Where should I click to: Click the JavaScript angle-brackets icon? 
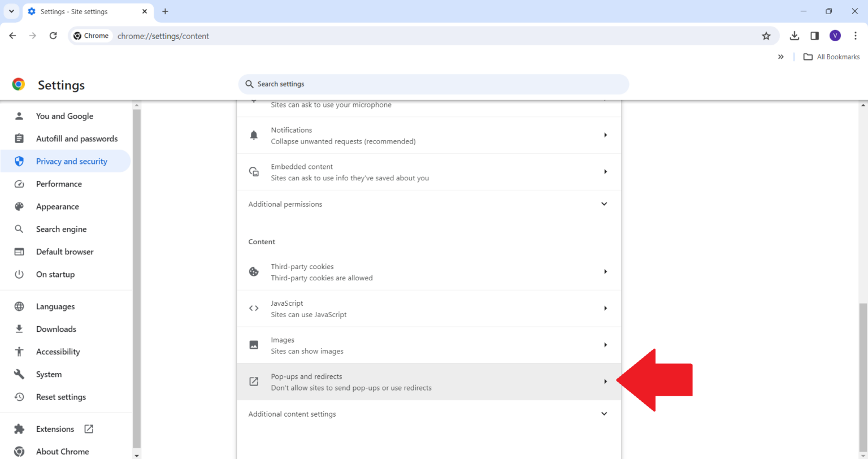pyautogui.click(x=253, y=308)
